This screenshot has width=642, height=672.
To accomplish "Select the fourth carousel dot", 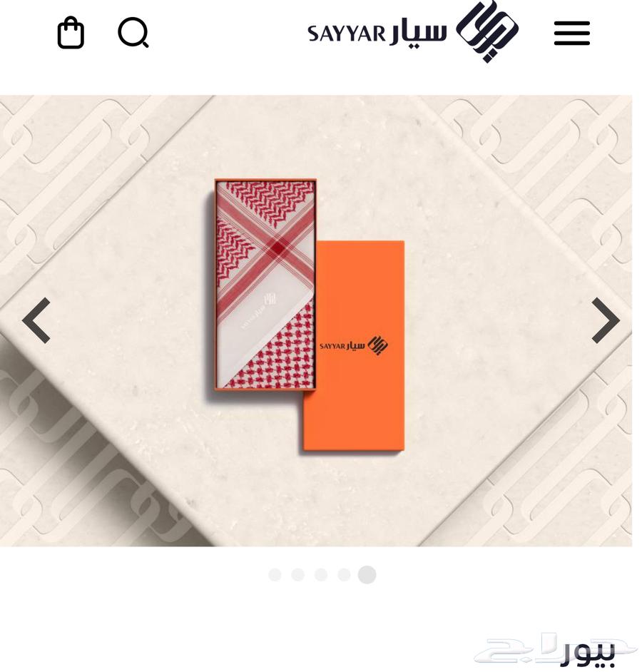I will pyautogui.click(x=344, y=575).
